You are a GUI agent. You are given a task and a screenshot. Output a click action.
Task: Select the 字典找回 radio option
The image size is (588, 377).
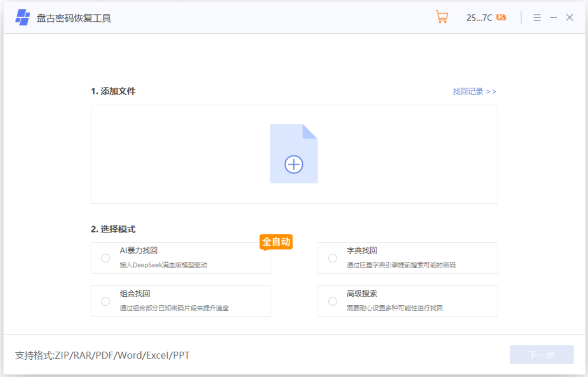(332, 258)
